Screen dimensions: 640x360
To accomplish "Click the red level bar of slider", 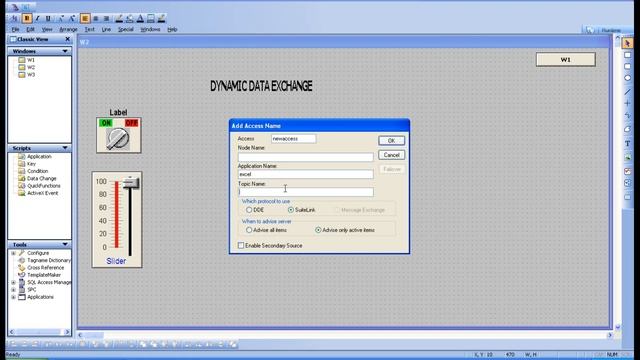I will tap(117, 214).
